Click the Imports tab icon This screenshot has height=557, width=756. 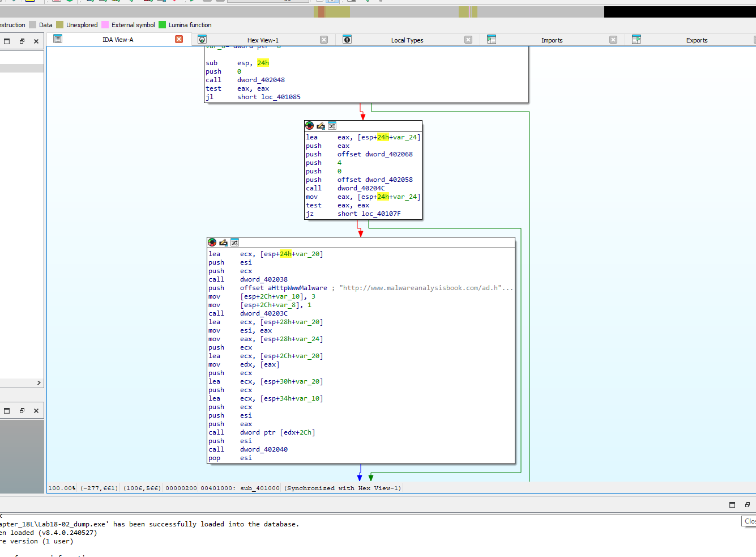tap(492, 40)
